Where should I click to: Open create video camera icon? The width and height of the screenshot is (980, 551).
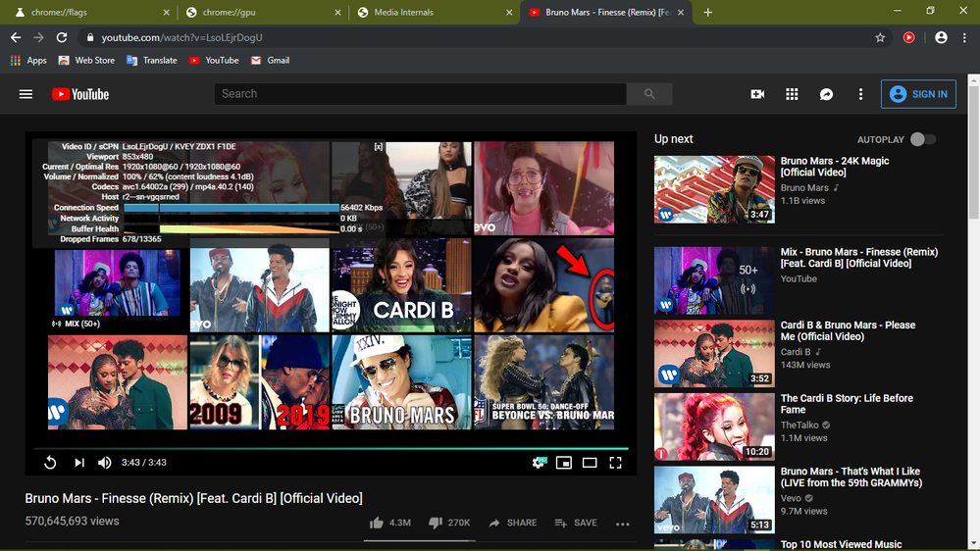(757, 94)
